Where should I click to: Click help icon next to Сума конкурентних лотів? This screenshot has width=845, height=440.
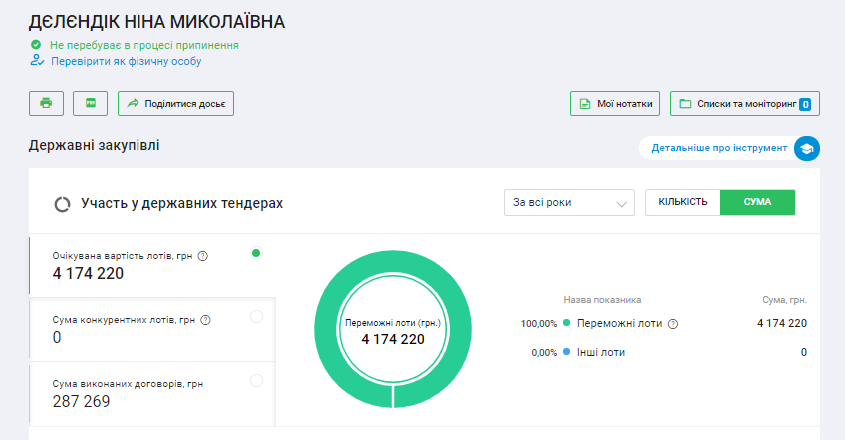(x=205, y=320)
